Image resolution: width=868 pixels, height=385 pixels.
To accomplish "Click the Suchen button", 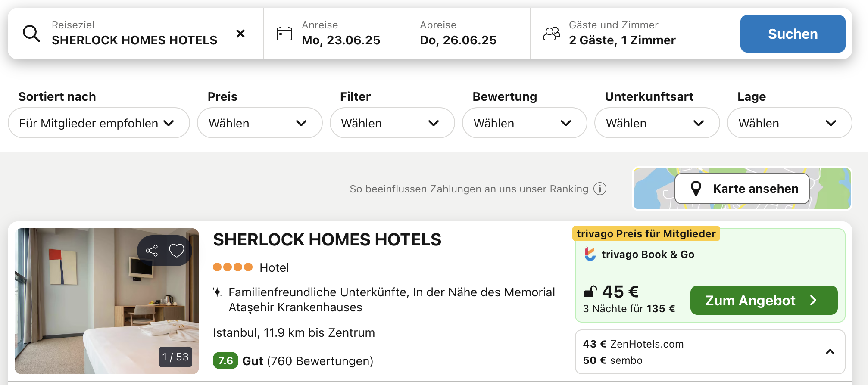I will 793,34.
